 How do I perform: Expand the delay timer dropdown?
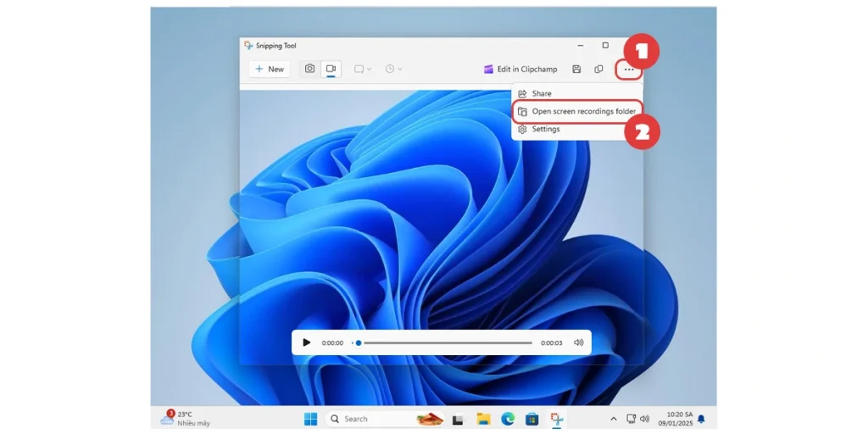click(393, 69)
